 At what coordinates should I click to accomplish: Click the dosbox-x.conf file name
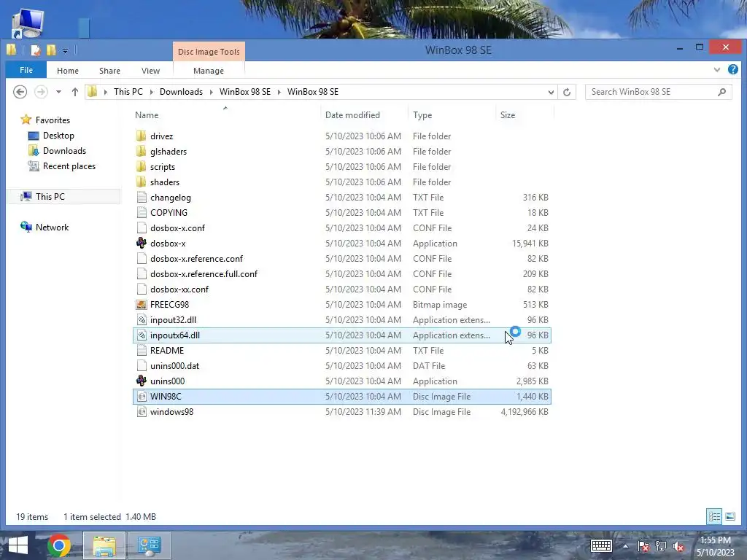[177, 228]
